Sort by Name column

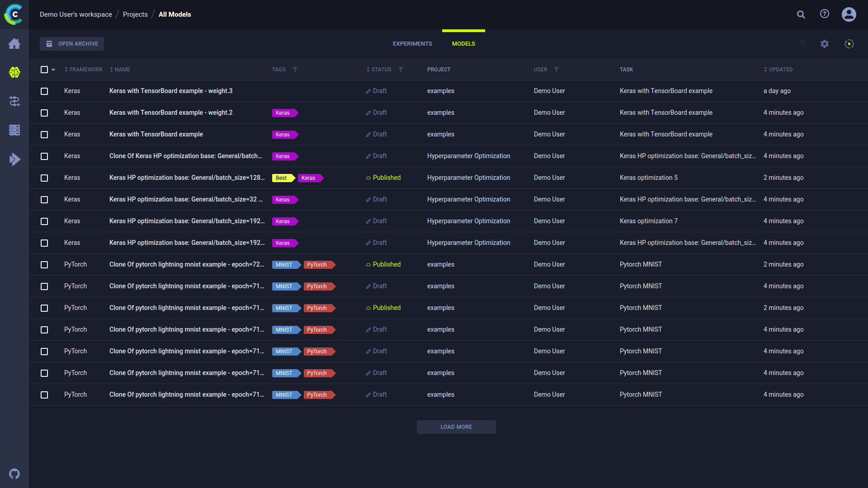[120, 70]
